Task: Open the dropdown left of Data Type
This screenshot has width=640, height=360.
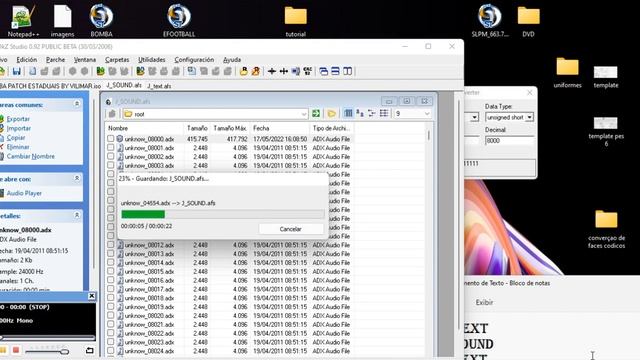Action: click(474, 117)
